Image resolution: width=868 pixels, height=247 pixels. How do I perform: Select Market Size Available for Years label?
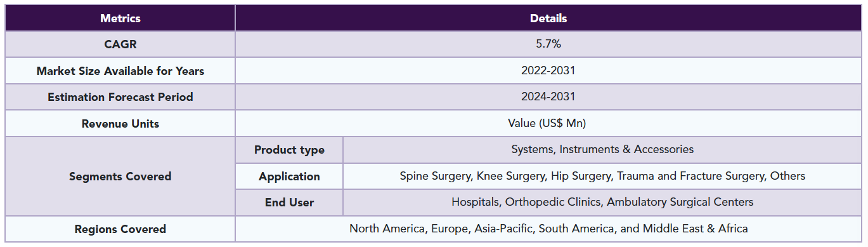point(120,71)
